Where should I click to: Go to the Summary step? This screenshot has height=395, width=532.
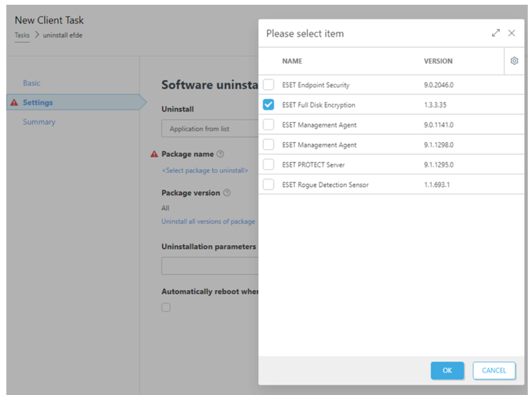point(39,122)
